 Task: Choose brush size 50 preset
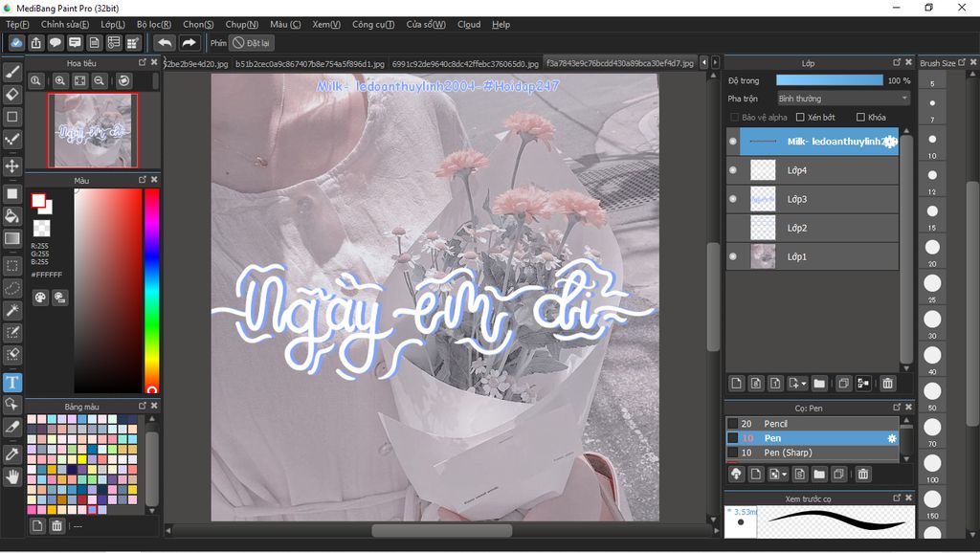932,391
